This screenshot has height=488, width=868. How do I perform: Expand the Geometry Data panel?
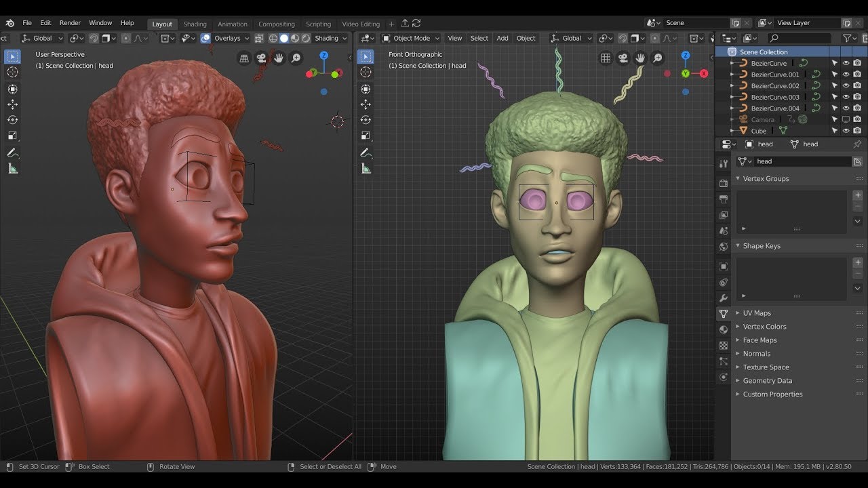tap(767, 381)
